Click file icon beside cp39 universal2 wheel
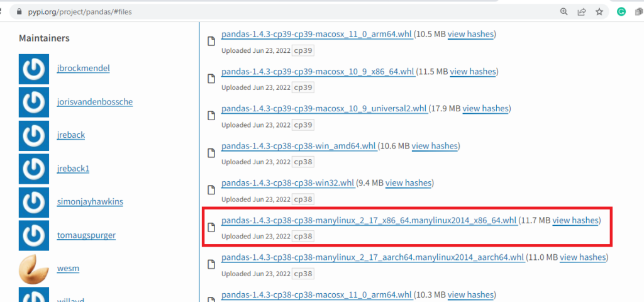This screenshot has height=302, width=644. click(211, 116)
